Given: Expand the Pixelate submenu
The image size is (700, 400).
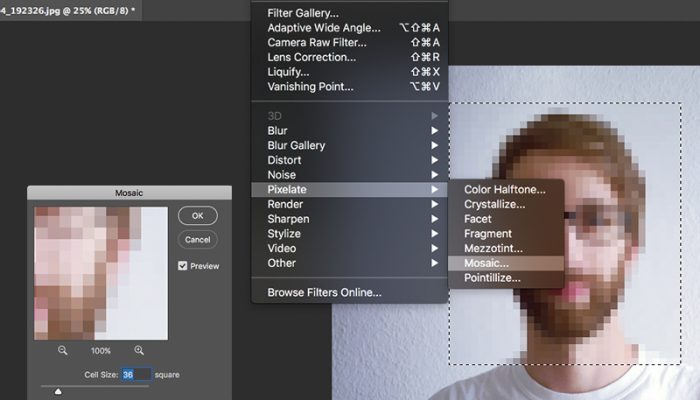Looking at the screenshot, I should [x=350, y=190].
